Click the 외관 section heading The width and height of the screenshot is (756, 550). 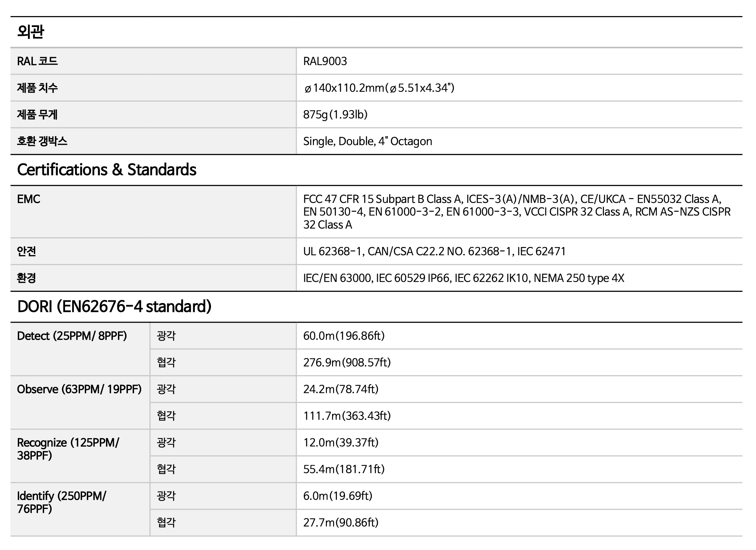31,32
